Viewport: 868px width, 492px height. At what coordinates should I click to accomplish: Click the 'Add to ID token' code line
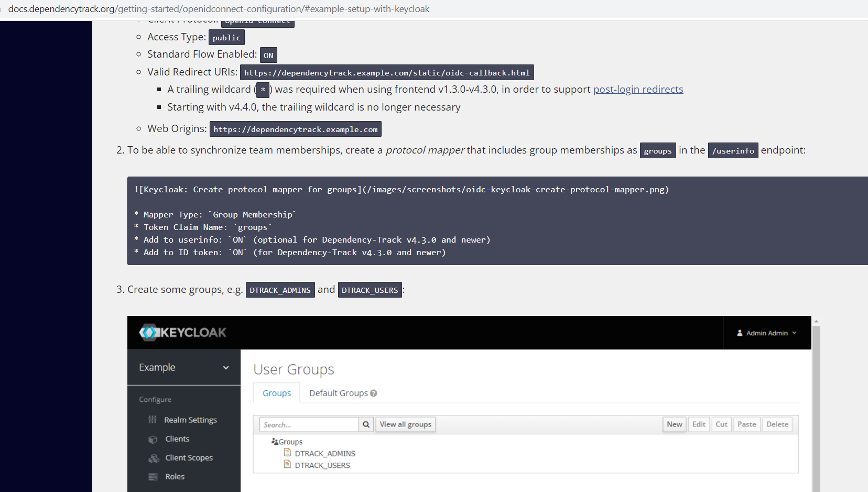[290, 252]
